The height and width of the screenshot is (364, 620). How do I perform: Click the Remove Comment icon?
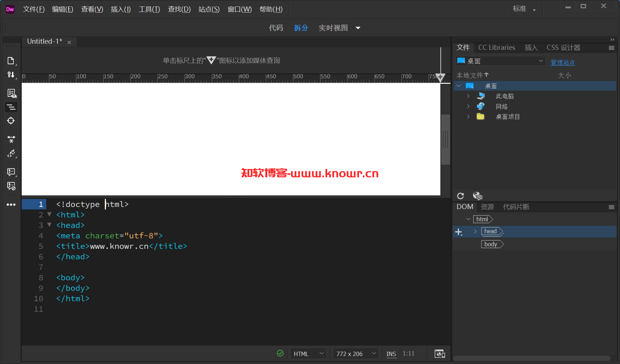[11, 186]
